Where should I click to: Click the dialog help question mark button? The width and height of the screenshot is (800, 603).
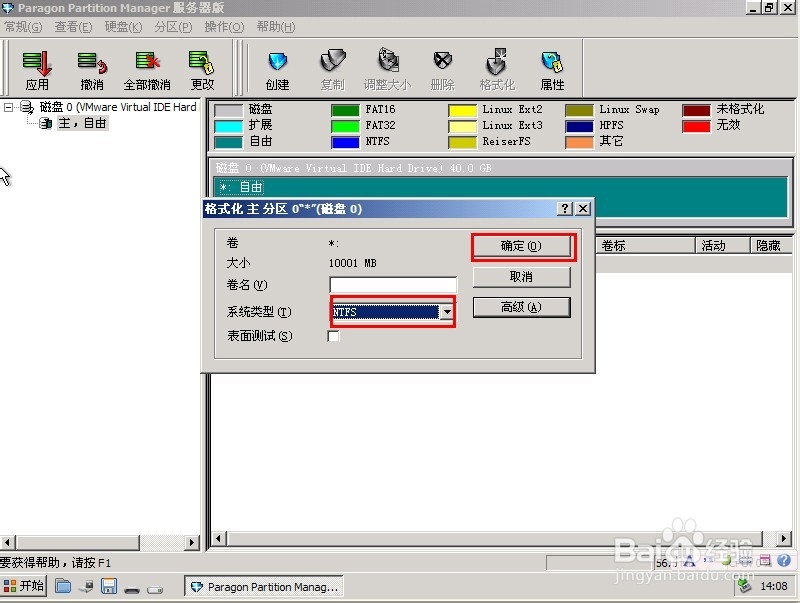point(564,208)
